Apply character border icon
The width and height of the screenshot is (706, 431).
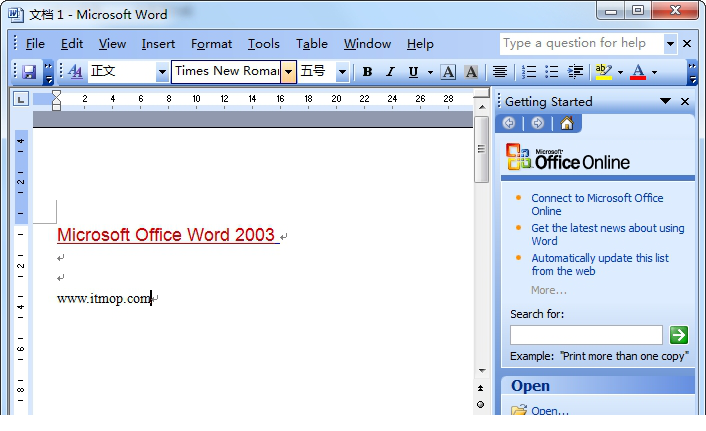point(448,72)
